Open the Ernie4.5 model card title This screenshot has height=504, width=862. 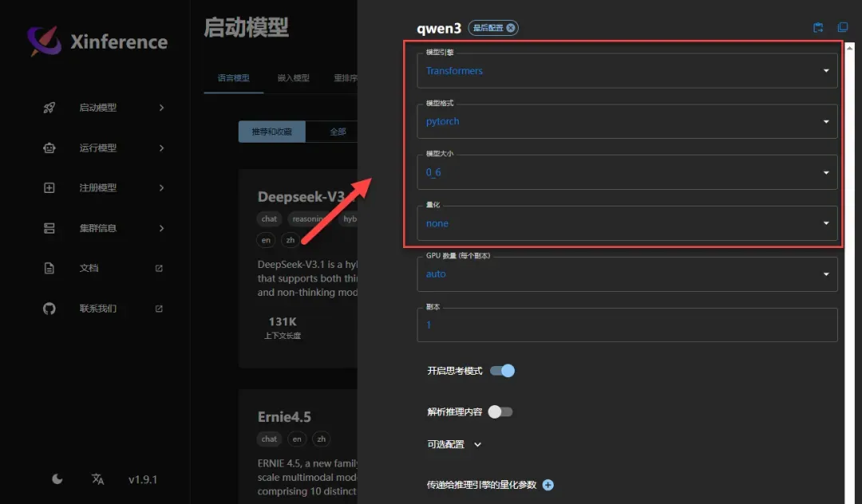[x=284, y=417]
